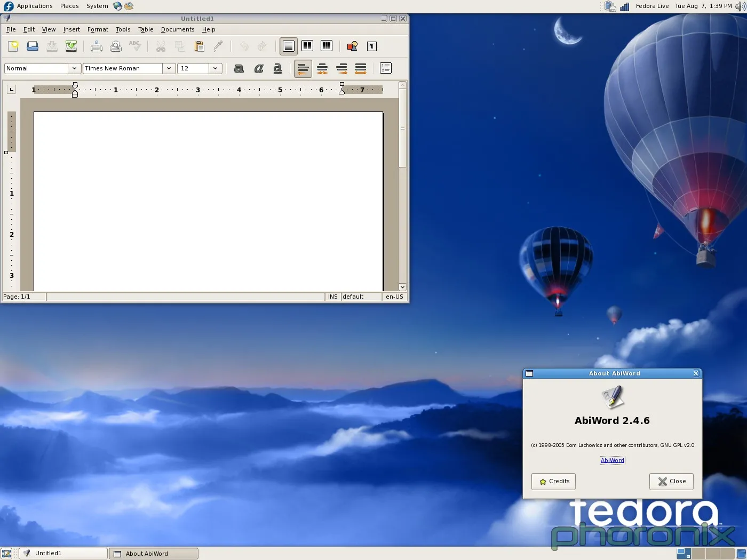Open the File menu

(11, 29)
